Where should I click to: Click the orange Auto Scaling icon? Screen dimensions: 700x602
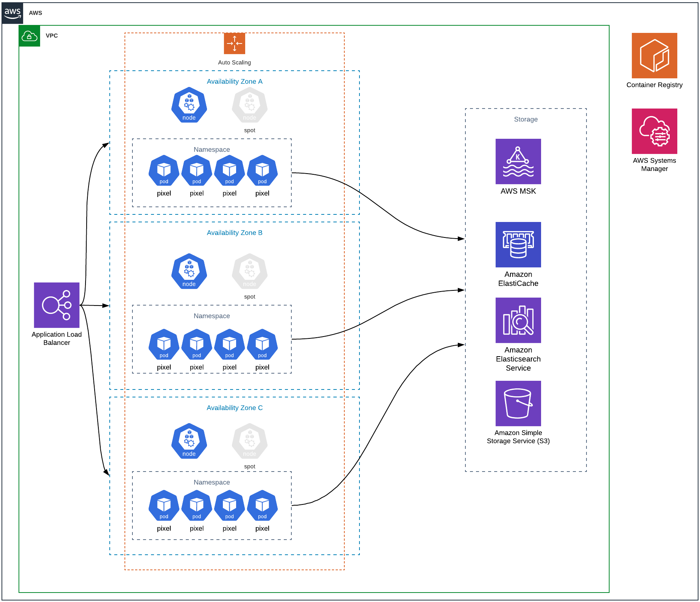click(x=235, y=43)
